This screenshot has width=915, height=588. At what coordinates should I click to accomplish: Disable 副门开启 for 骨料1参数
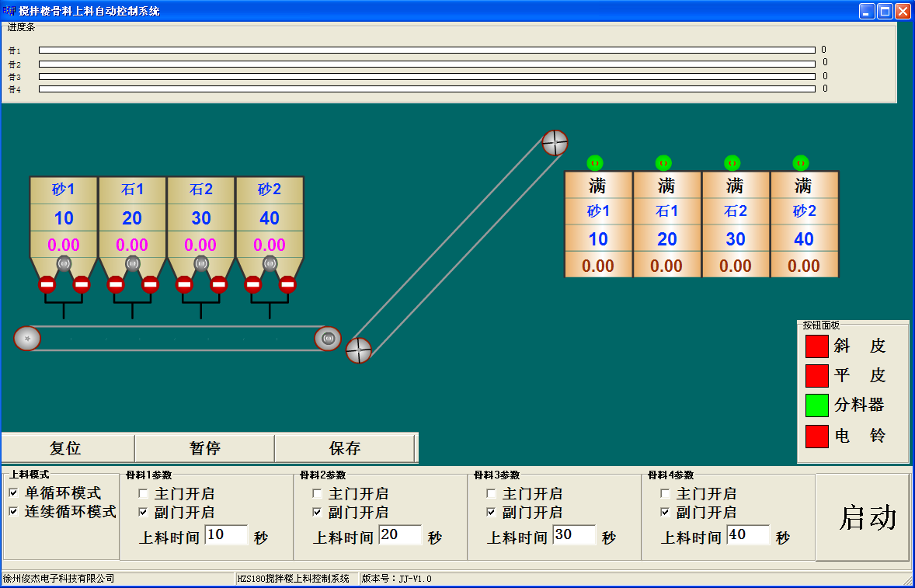point(143,512)
